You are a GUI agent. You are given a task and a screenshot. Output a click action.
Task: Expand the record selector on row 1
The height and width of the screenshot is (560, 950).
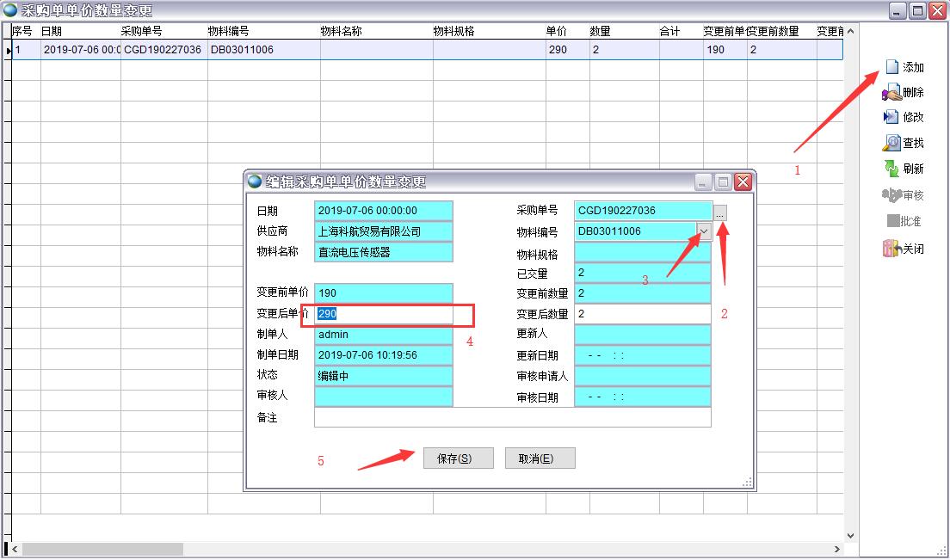point(8,50)
